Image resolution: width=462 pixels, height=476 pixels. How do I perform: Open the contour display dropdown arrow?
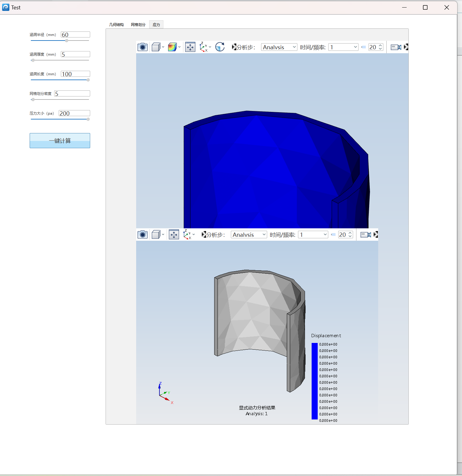[179, 47]
